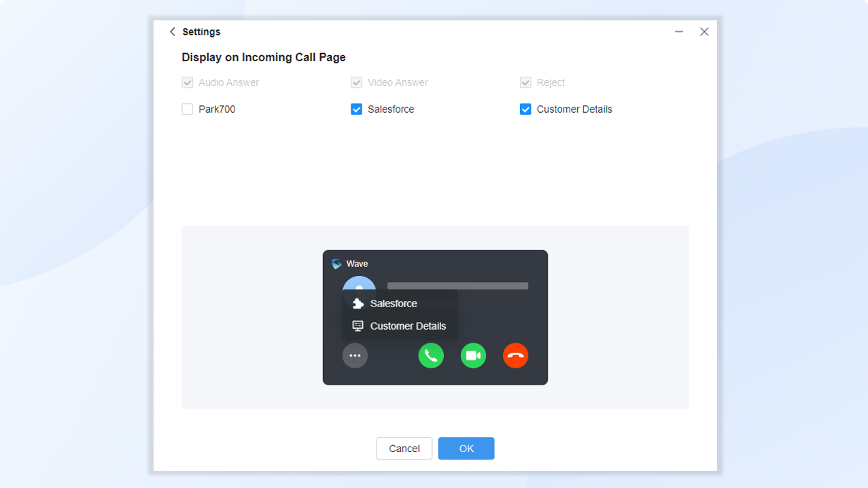This screenshot has height=488, width=868.
Task: Minimize the Settings window
Action: pyautogui.click(x=678, y=32)
